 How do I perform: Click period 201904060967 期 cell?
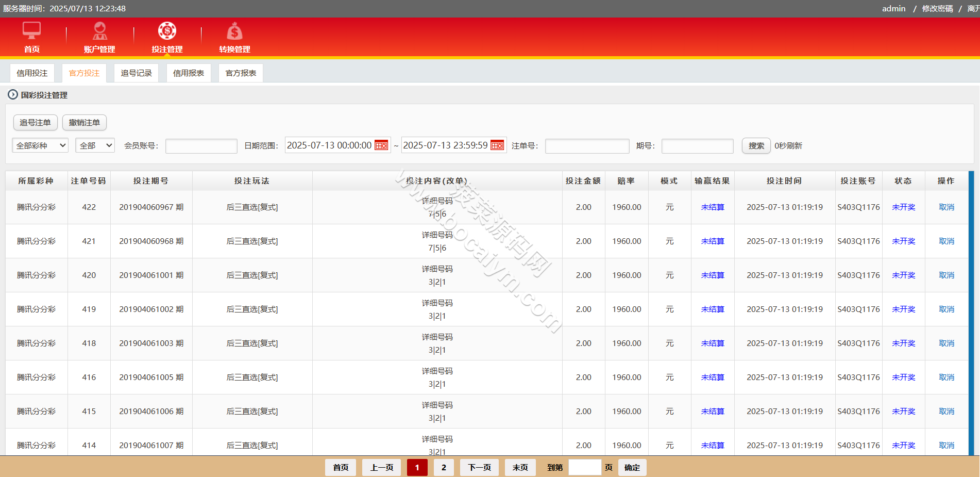tap(151, 207)
